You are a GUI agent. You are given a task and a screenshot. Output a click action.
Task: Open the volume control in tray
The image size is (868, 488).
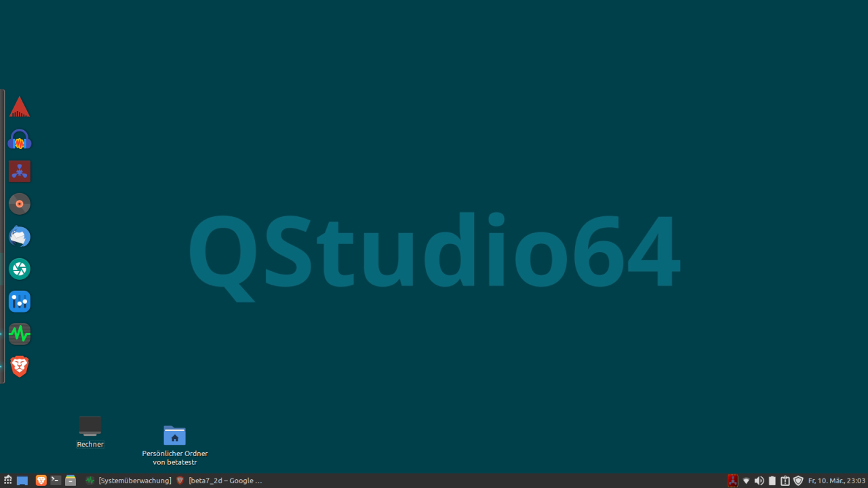point(759,481)
